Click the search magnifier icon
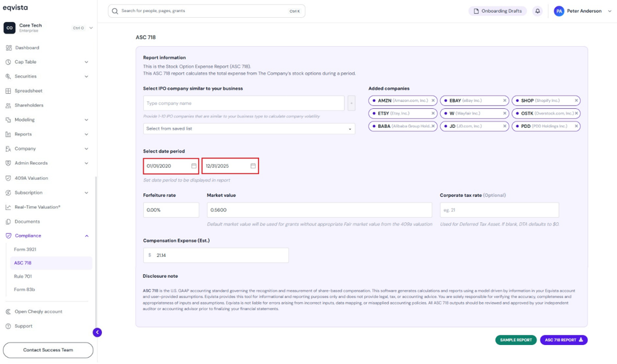 pyautogui.click(x=115, y=11)
